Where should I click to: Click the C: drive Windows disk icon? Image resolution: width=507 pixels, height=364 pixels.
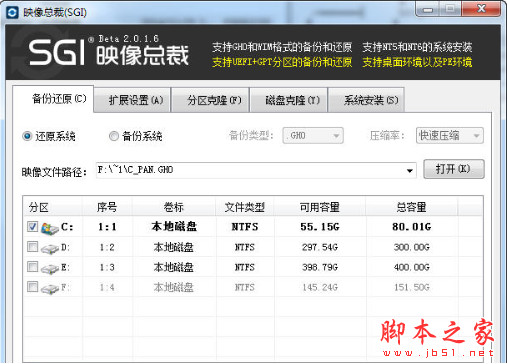[50, 228]
